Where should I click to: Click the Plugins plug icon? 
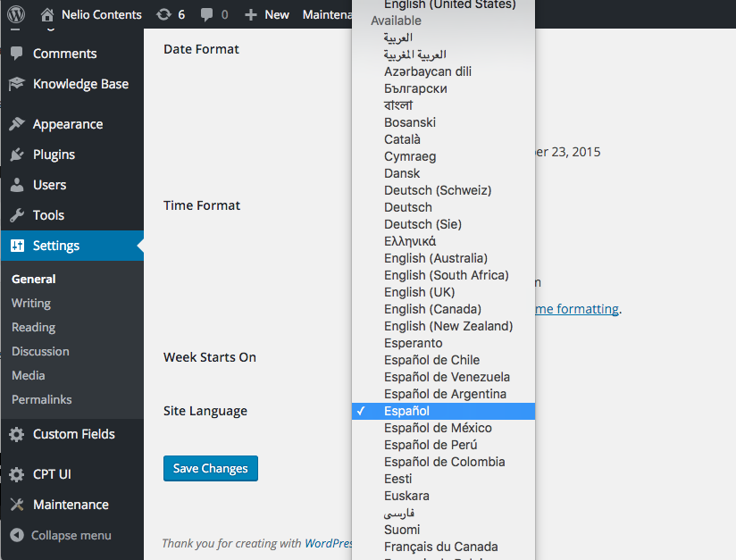tap(16, 155)
